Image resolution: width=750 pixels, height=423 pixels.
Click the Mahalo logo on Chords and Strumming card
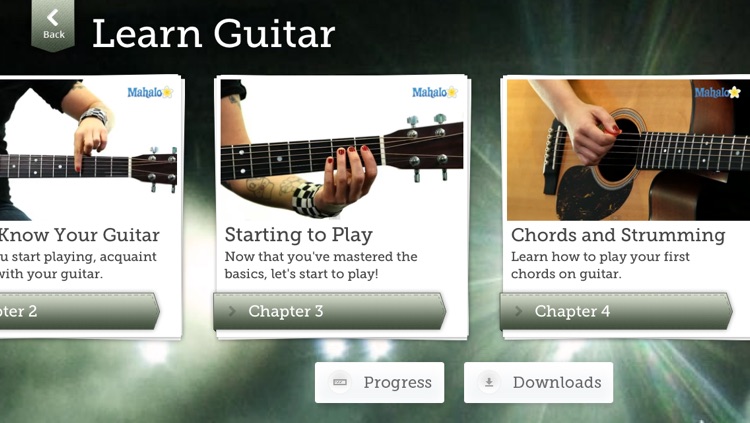pos(717,92)
